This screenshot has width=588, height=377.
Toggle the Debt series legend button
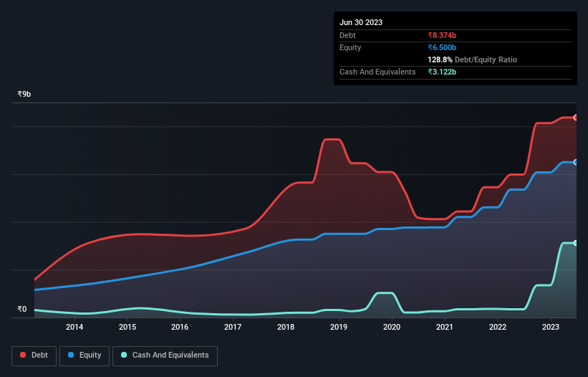pyautogui.click(x=34, y=355)
